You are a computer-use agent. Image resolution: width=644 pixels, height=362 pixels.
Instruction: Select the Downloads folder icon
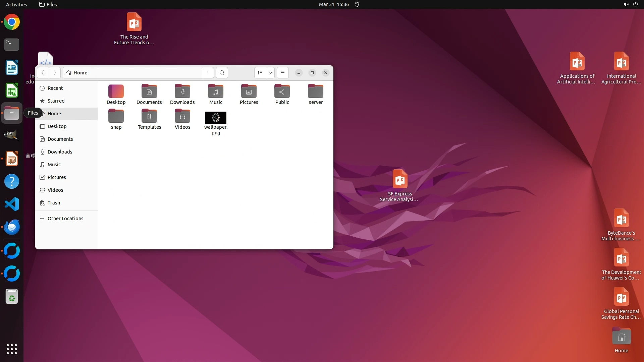[182, 91]
